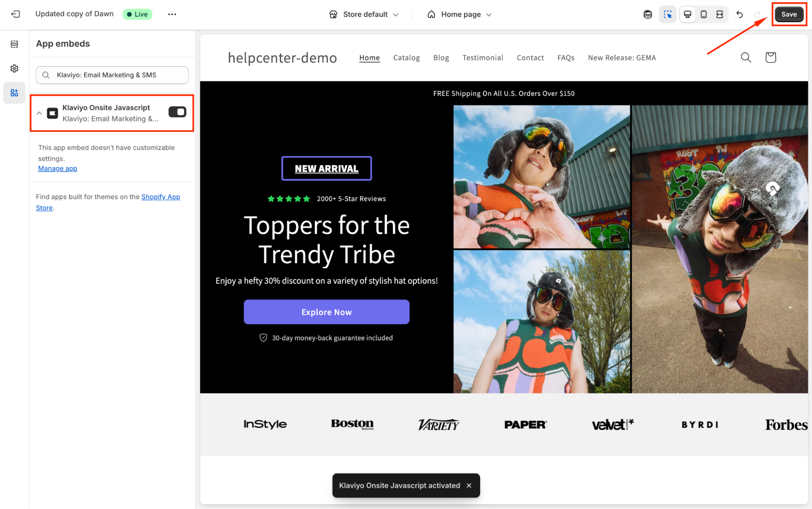This screenshot has width=812, height=509.
Task: Open the shopping cart icon
Action: click(x=770, y=57)
